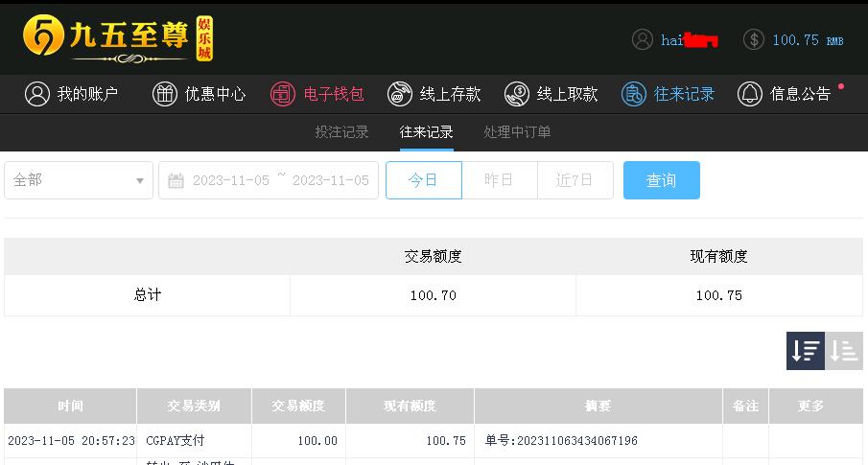Expand the 全部 type dropdown
The image size is (868, 465).
point(79,180)
